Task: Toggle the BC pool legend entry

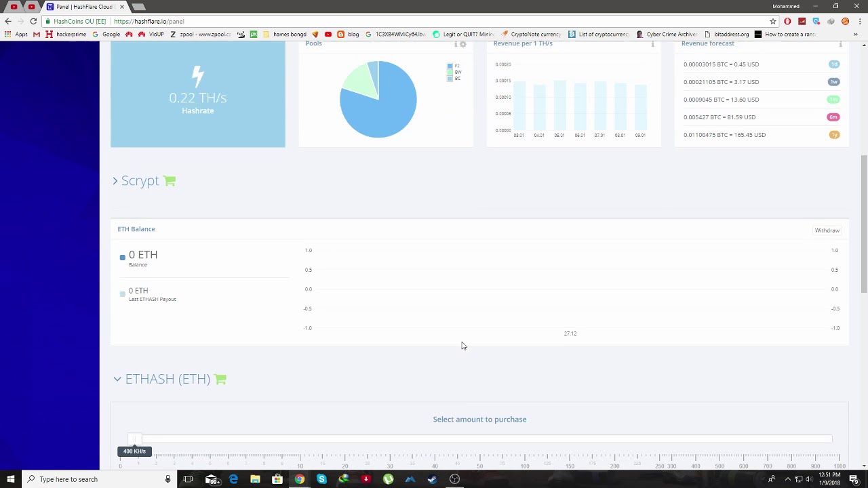Action: click(x=454, y=78)
